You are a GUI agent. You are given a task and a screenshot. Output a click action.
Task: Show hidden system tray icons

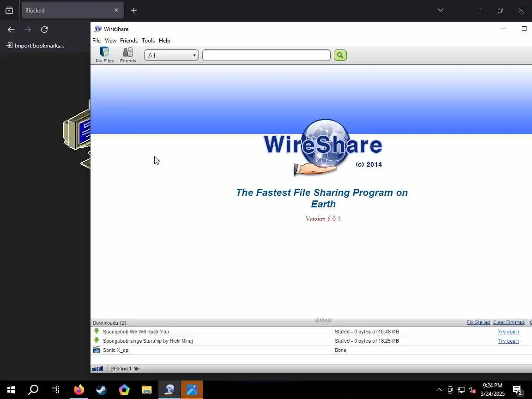click(x=439, y=389)
